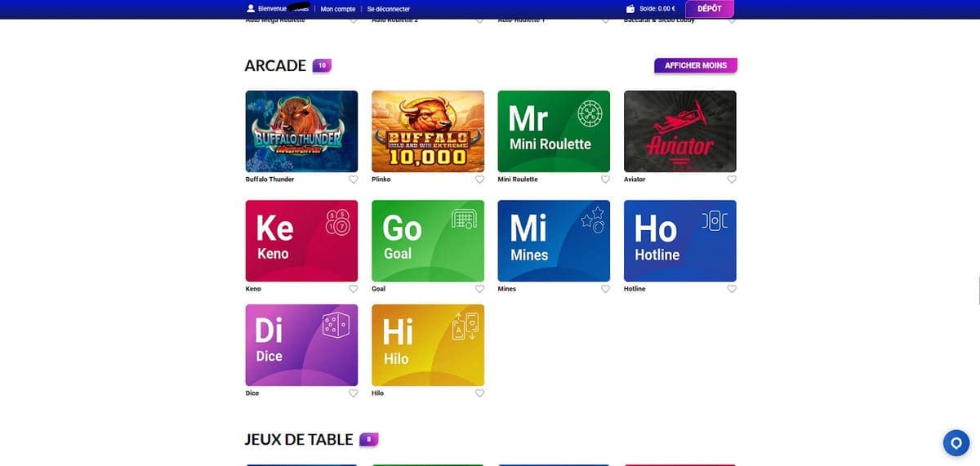Open the yellow Hilo tile
Viewport: 980px width, 466px height.
click(428, 345)
